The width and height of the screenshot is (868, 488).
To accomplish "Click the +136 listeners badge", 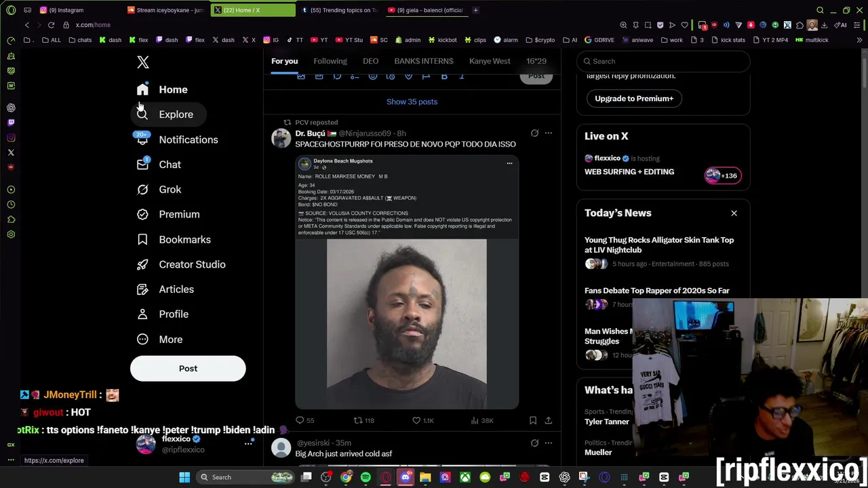I will click(723, 176).
